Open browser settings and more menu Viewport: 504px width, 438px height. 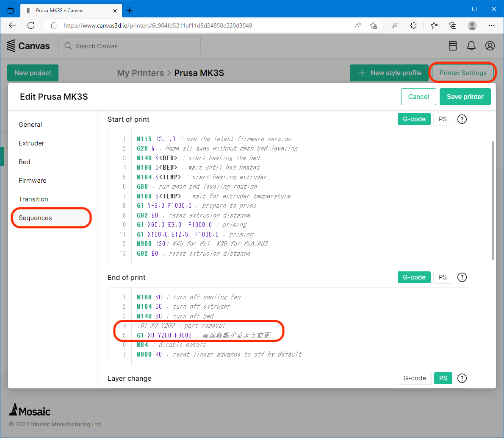(491, 25)
